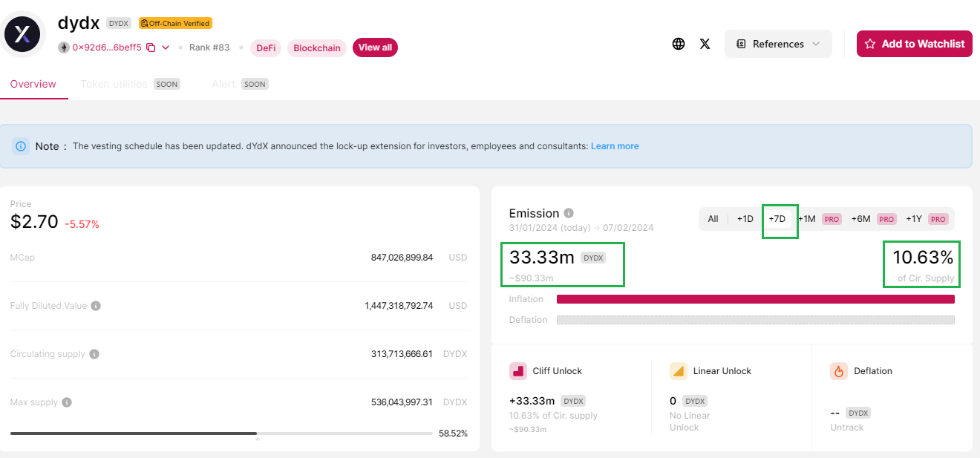
Task: Click the DYDX ticker badge beside title
Action: pos(119,23)
